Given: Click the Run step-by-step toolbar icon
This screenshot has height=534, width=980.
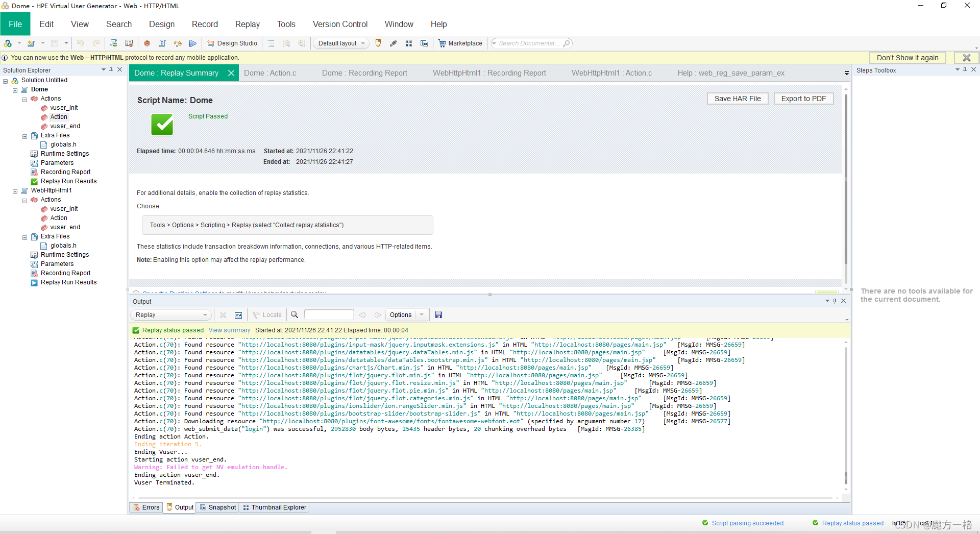Looking at the screenshot, I should click(178, 43).
